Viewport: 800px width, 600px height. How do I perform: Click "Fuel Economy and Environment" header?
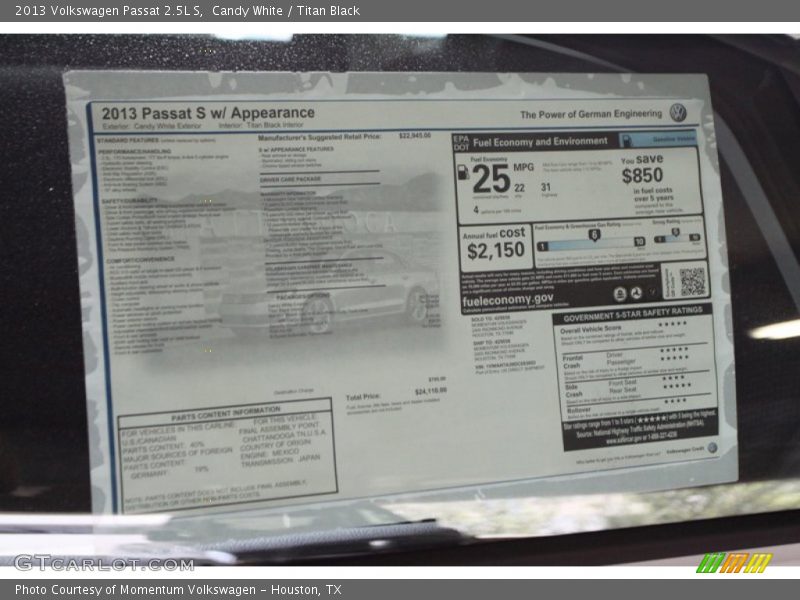tap(540, 142)
